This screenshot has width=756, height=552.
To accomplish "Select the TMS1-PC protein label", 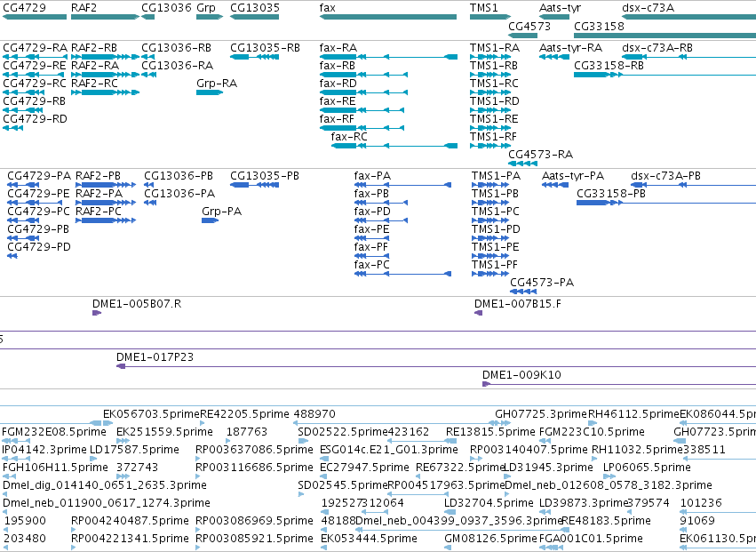I will coord(496,212).
